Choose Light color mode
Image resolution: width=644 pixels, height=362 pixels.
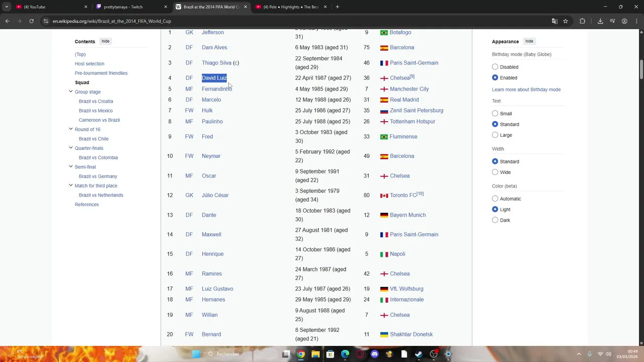point(495,209)
